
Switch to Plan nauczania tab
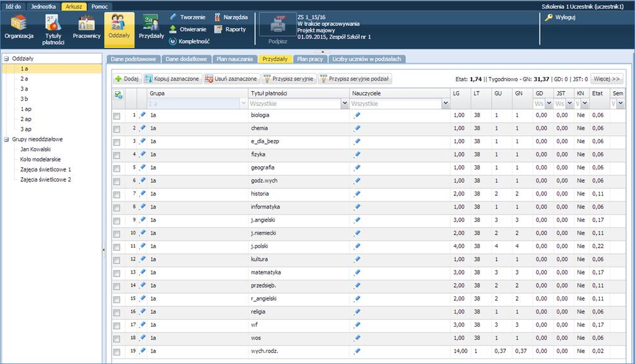[234, 59]
